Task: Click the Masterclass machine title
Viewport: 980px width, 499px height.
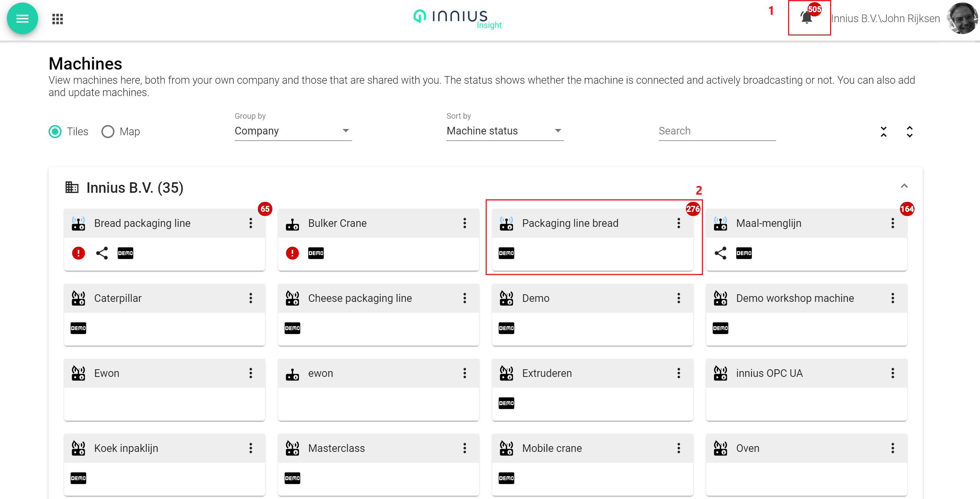Action: click(x=337, y=448)
